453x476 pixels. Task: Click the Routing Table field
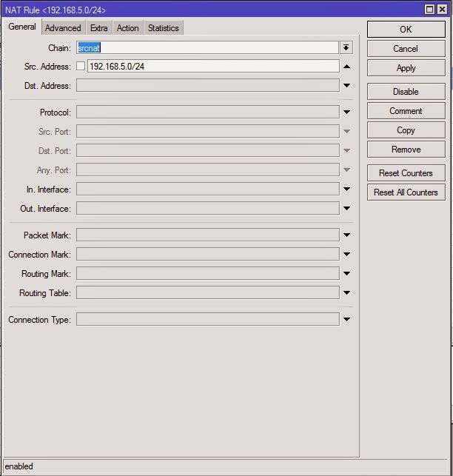click(x=208, y=292)
